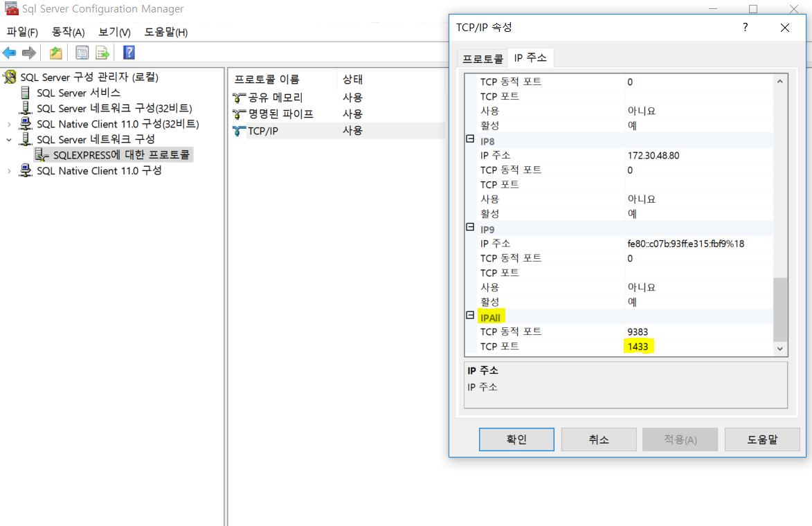Collapse the highlighted IPAll section

pos(470,316)
